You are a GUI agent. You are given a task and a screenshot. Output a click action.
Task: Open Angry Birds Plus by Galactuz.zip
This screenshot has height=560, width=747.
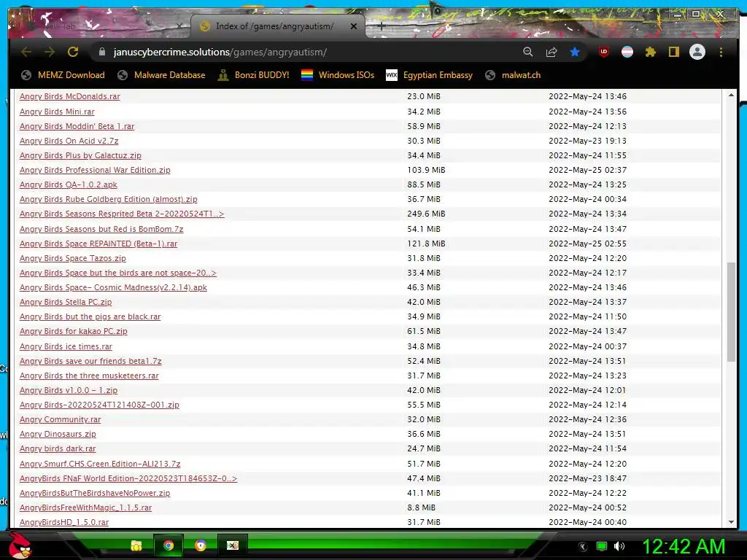click(80, 156)
